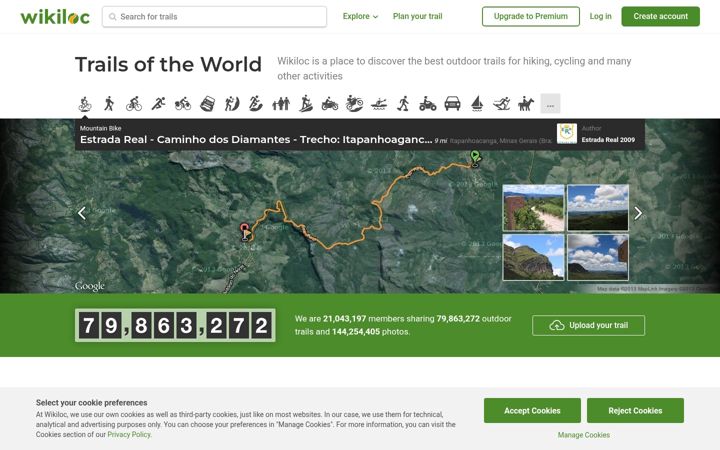Select the 4x4 off-road tire icon

tap(208, 104)
